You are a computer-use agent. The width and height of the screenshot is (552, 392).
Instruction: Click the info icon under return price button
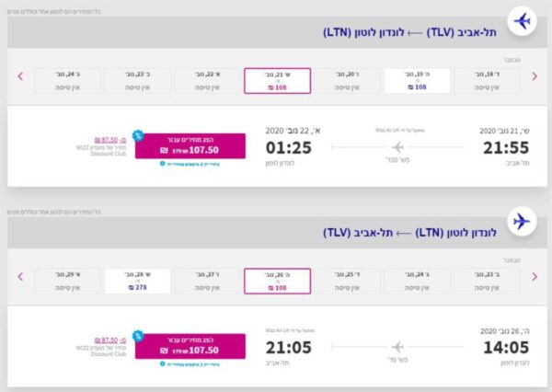pyautogui.click(x=162, y=363)
